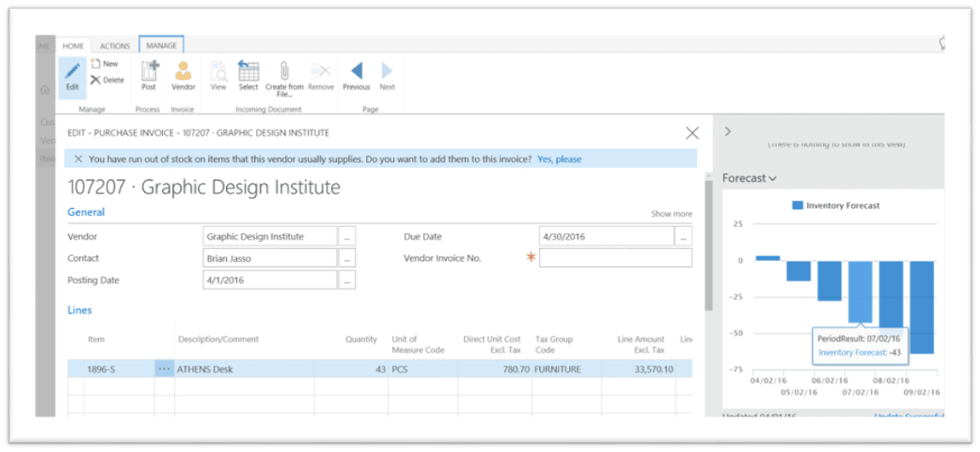Open Due Date picker button
This screenshot has height=452, width=980.
click(x=684, y=237)
